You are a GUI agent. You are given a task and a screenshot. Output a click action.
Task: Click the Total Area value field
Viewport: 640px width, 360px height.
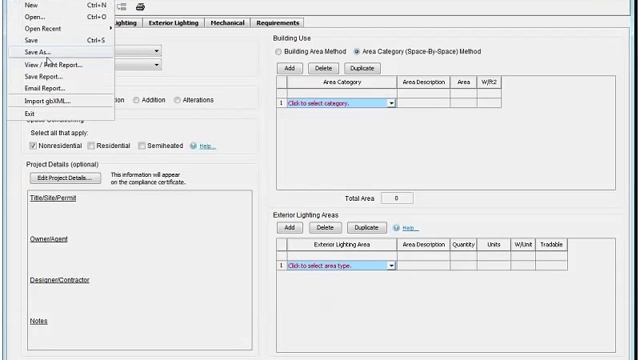(397, 198)
